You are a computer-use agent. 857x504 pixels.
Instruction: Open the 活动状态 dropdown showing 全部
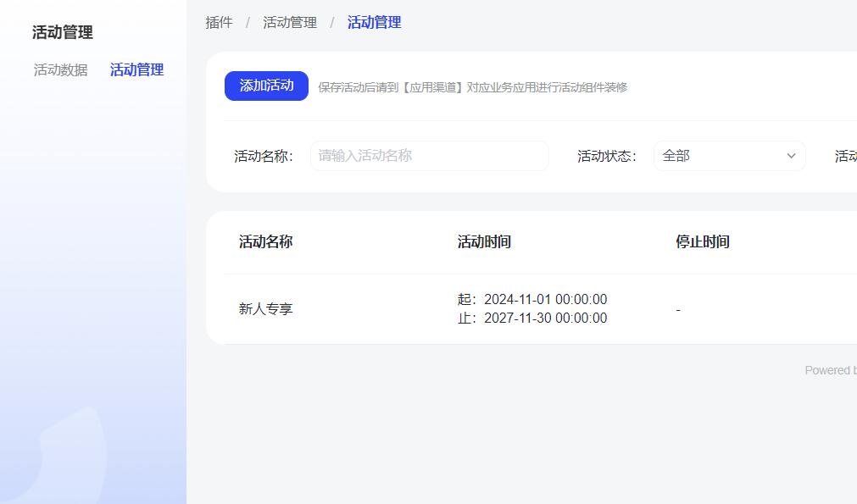tap(730, 156)
